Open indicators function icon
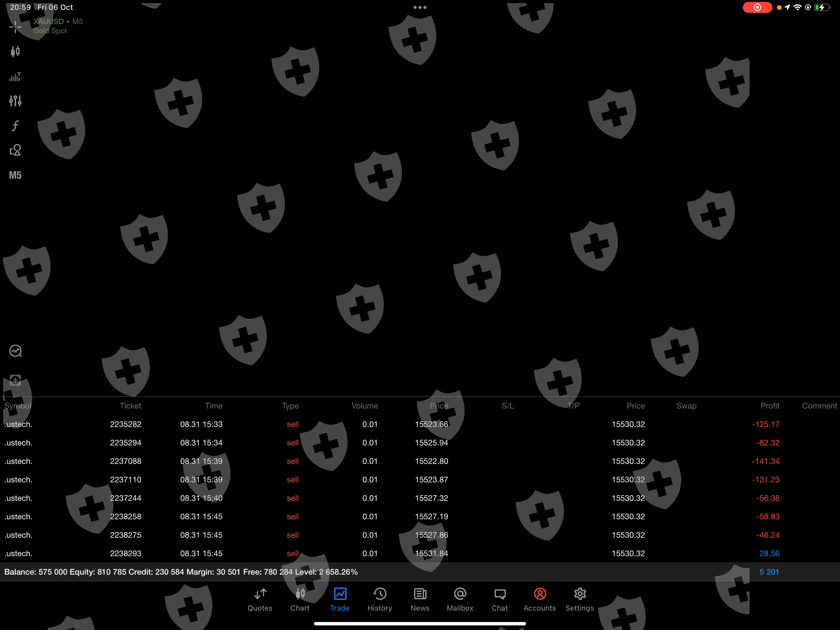 (x=15, y=126)
